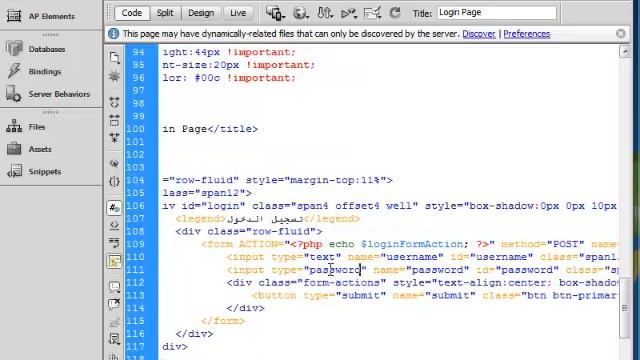
Task: Collapse the current selection
Action: click(x=114, y=120)
